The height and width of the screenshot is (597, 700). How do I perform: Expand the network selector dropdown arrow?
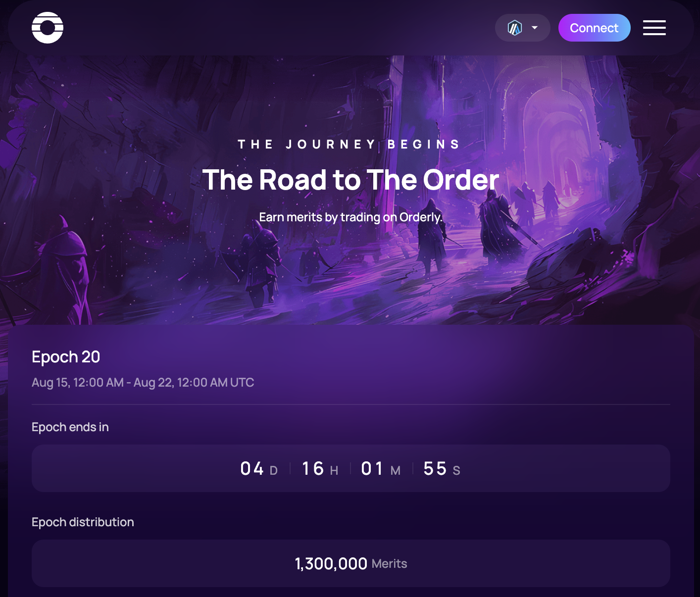[x=535, y=28]
